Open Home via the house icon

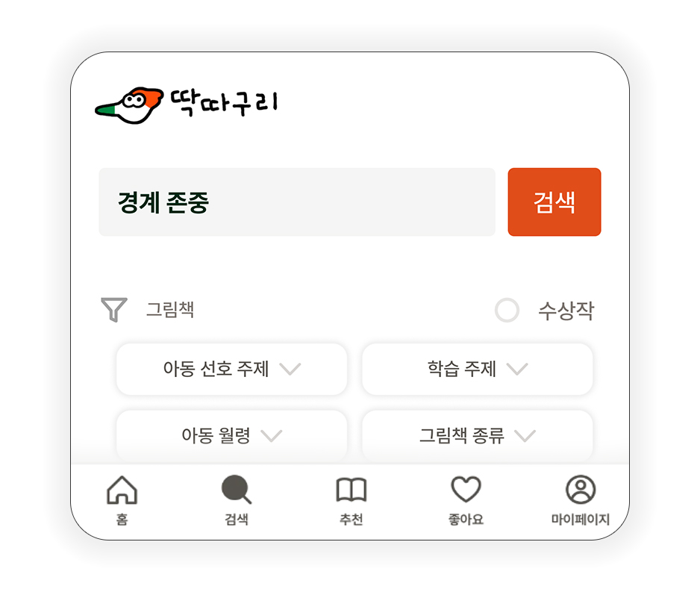pyautogui.click(x=122, y=490)
